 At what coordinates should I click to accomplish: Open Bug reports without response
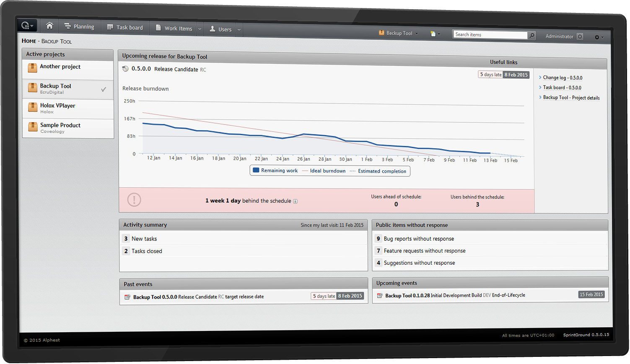419,239
